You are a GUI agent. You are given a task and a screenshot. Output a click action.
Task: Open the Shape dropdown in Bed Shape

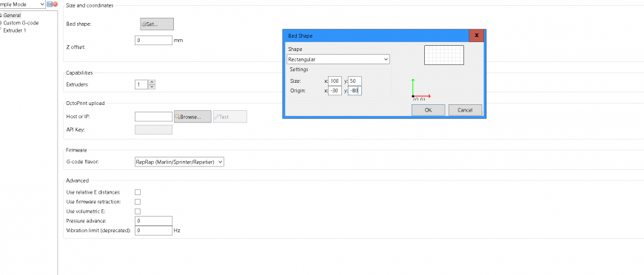(338, 60)
